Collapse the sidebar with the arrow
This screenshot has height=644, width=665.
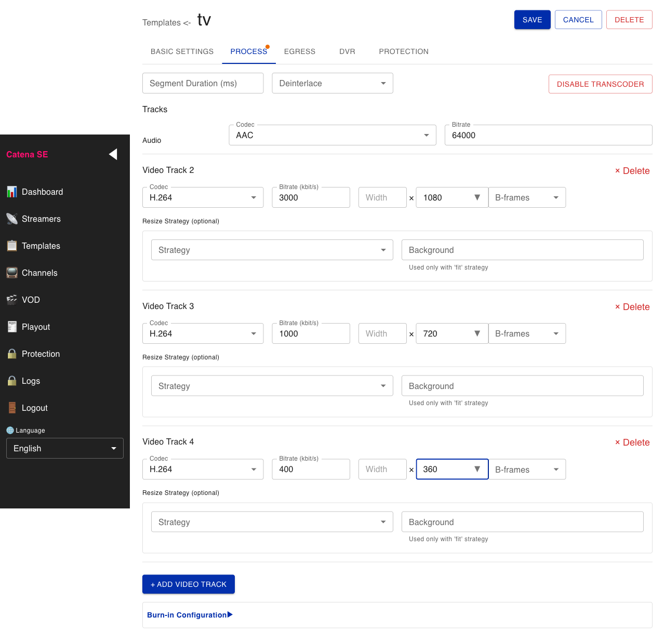tap(113, 154)
